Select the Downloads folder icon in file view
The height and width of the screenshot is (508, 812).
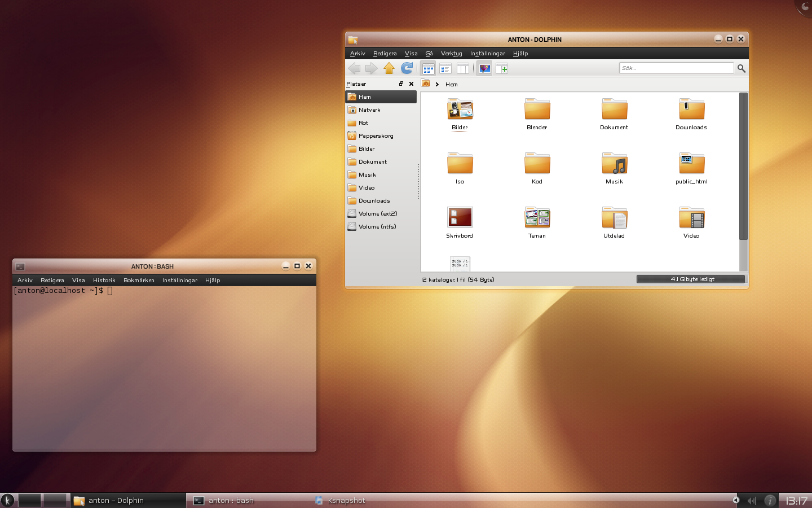click(x=692, y=109)
